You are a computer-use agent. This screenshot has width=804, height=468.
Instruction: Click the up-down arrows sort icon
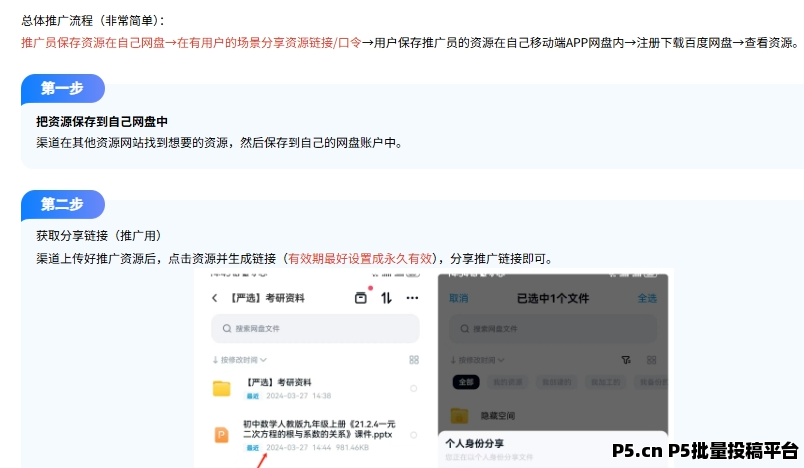click(x=386, y=298)
